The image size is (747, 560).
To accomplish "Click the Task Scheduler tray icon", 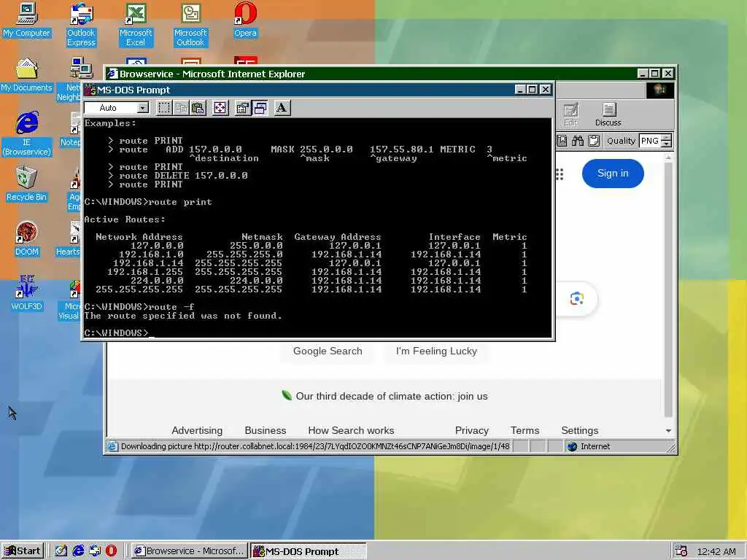I will (x=681, y=551).
